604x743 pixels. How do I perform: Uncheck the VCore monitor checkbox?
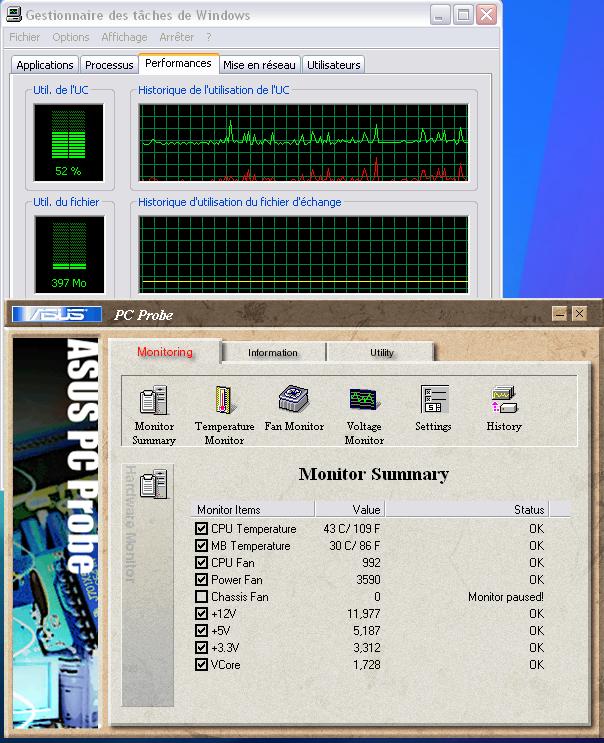click(x=202, y=665)
